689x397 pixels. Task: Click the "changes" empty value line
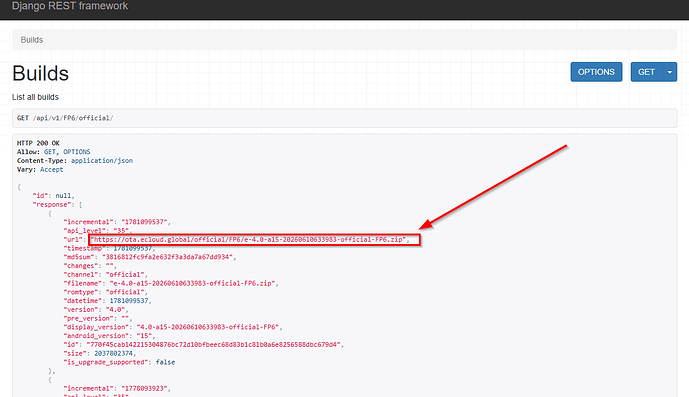pyautogui.click(x=90, y=266)
